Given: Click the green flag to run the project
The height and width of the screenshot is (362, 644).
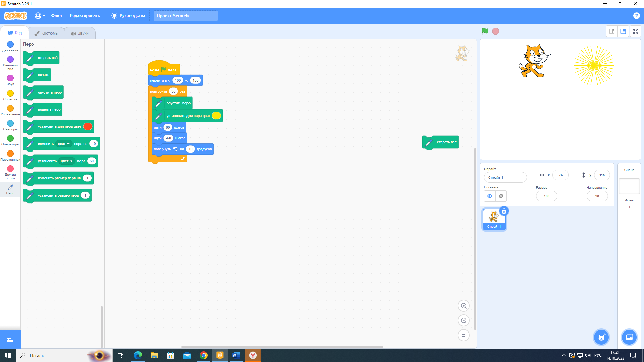Looking at the screenshot, I should [x=485, y=31].
